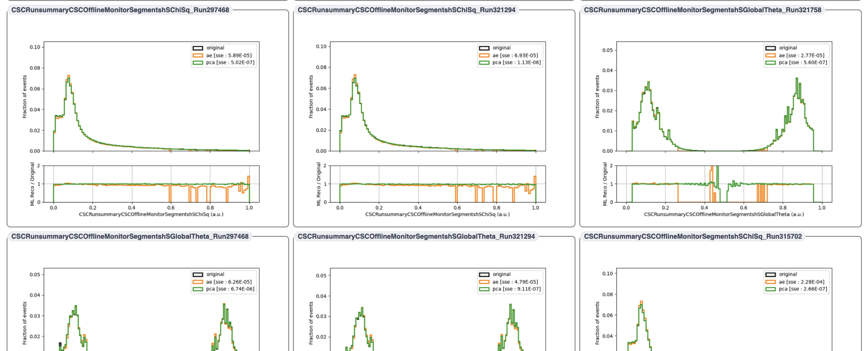Click legend entry 'ae [sse : 5.89E-05]'
Viewport: 868px width, 351px height.
(x=229, y=55)
